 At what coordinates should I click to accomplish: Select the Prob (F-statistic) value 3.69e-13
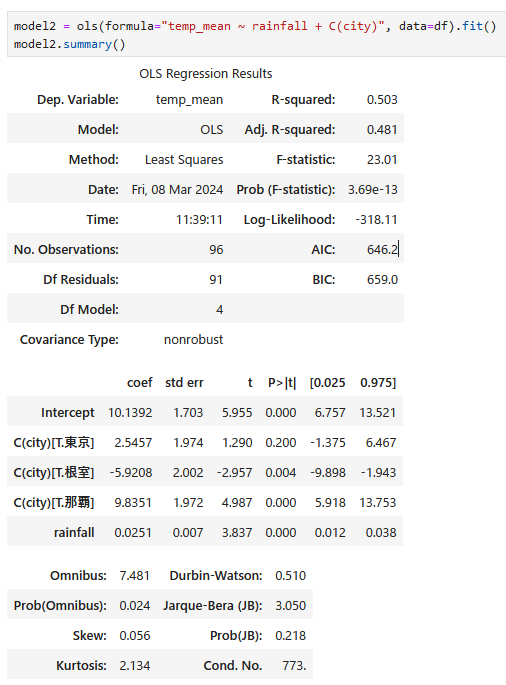click(x=373, y=190)
